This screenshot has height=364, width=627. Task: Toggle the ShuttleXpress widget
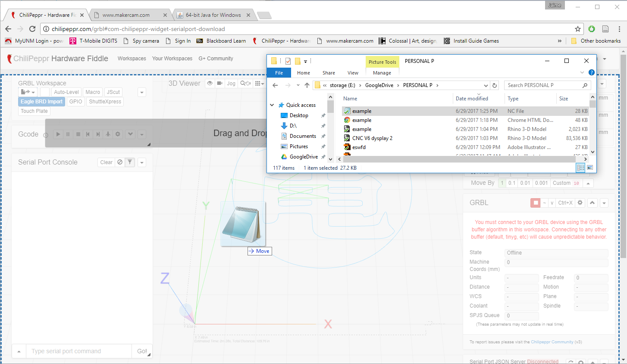coord(105,102)
